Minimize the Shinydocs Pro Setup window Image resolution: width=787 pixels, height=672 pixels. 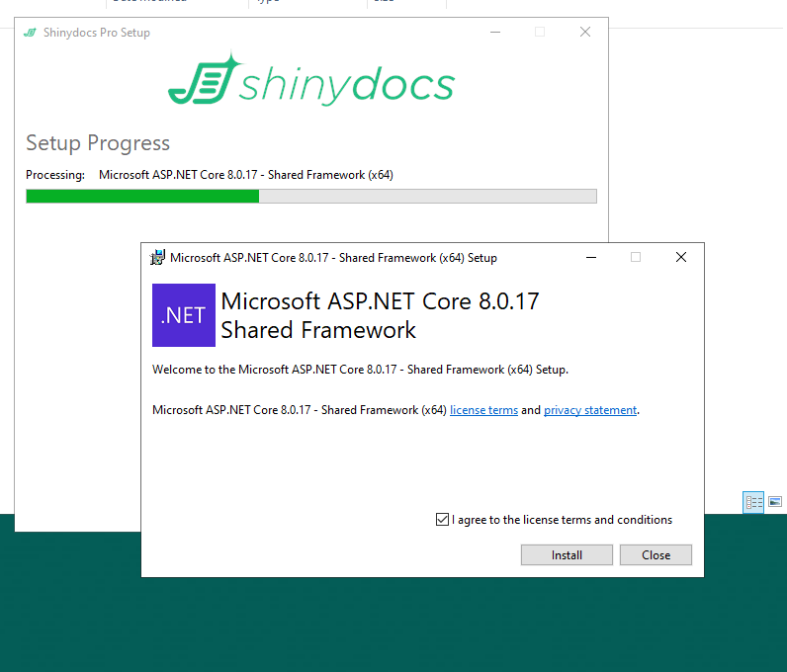click(494, 33)
